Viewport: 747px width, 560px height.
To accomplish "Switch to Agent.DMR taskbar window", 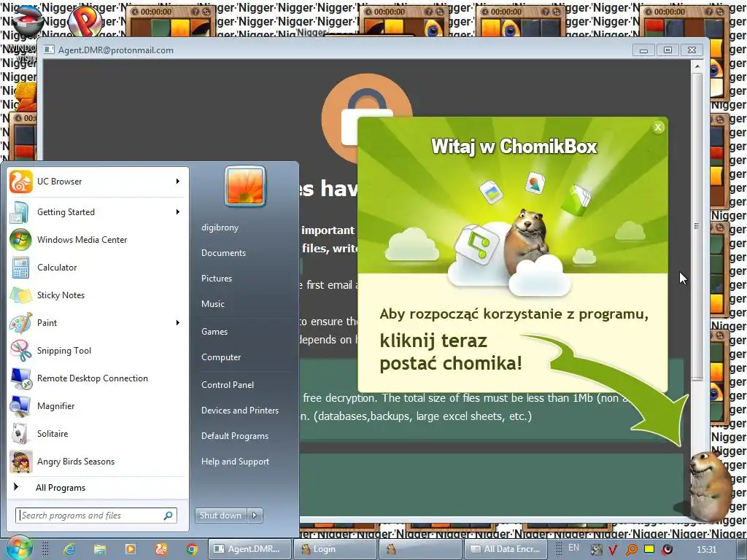I will coord(249,549).
